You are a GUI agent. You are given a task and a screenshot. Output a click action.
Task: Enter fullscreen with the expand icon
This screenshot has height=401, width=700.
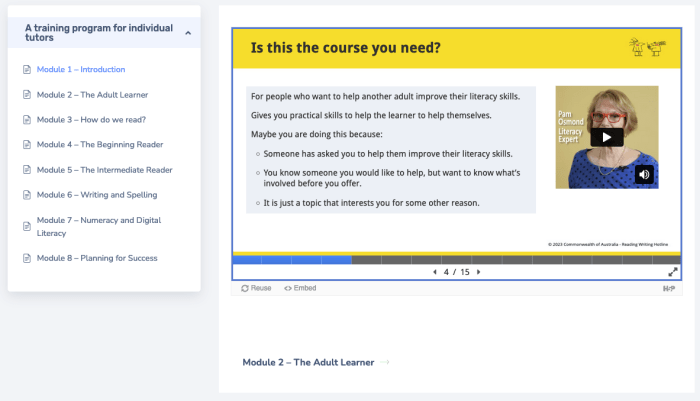point(673,272)
